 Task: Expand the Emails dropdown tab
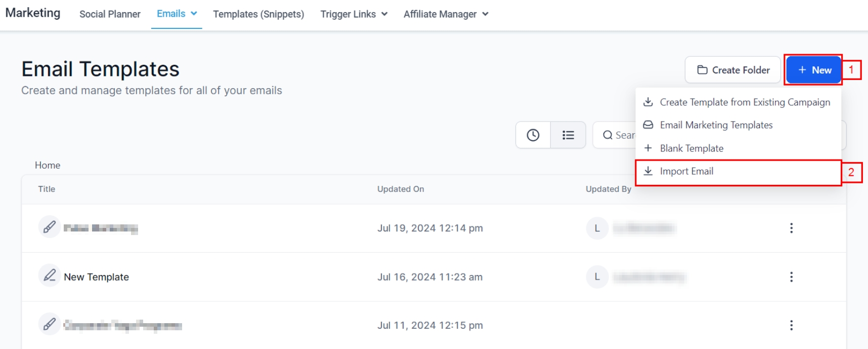(x=177, y=14)
